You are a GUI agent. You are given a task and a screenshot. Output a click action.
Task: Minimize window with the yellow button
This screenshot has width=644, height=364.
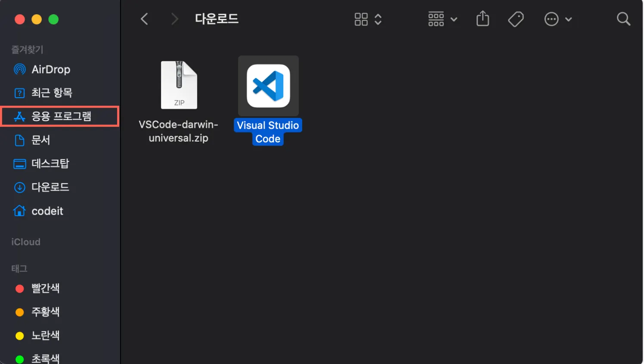[37, 19]
